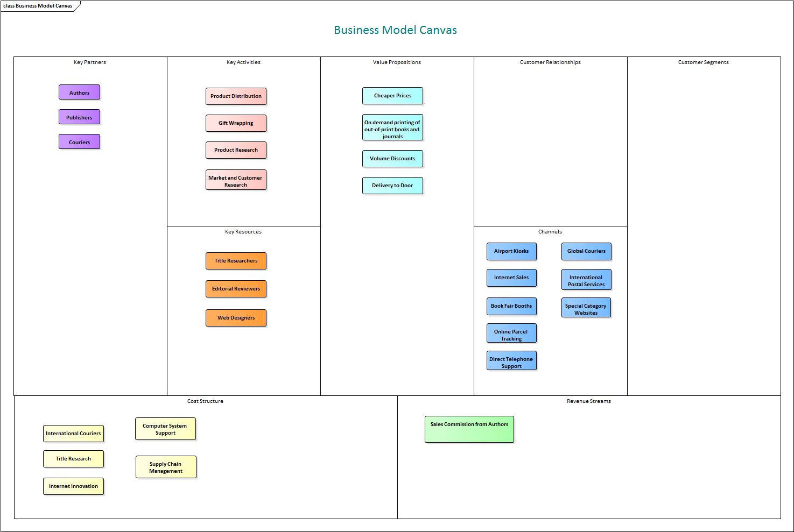
Task: Click the Title Researchers resource
Action: coord(236,261)
